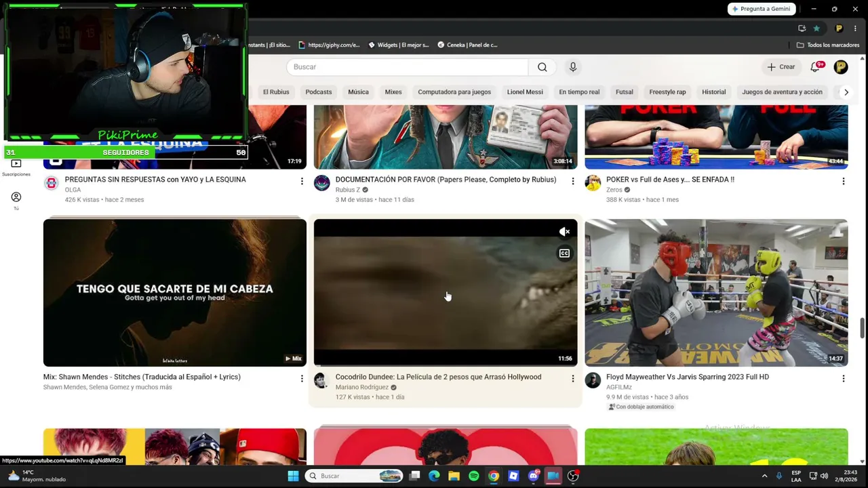Expand hidden system tray icons
868x488 pixels.
[x=764, y=476]
